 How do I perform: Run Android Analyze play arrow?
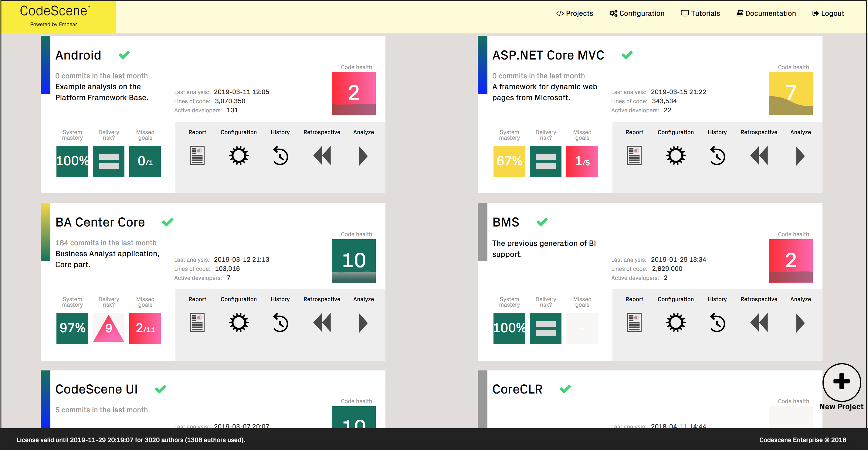point(363,155)
